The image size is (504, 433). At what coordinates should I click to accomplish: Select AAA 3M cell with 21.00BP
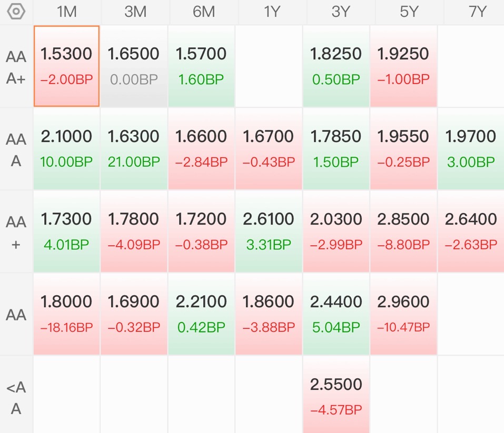point(134,149)
